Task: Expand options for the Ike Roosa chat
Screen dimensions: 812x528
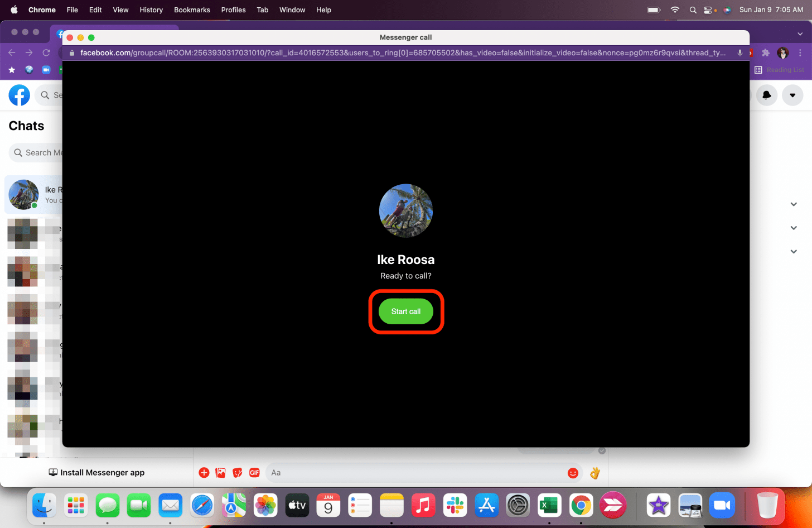Action: coord(793,204)
